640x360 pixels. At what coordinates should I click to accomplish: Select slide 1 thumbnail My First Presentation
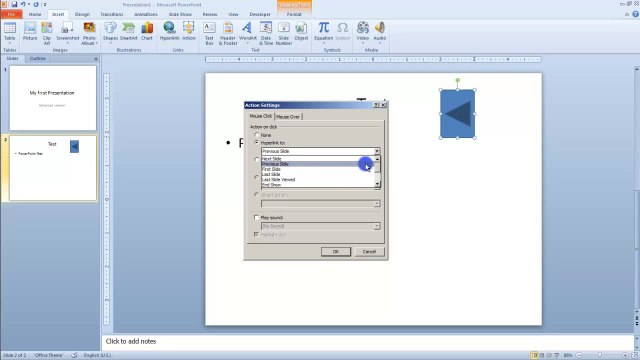pos(53,98)
